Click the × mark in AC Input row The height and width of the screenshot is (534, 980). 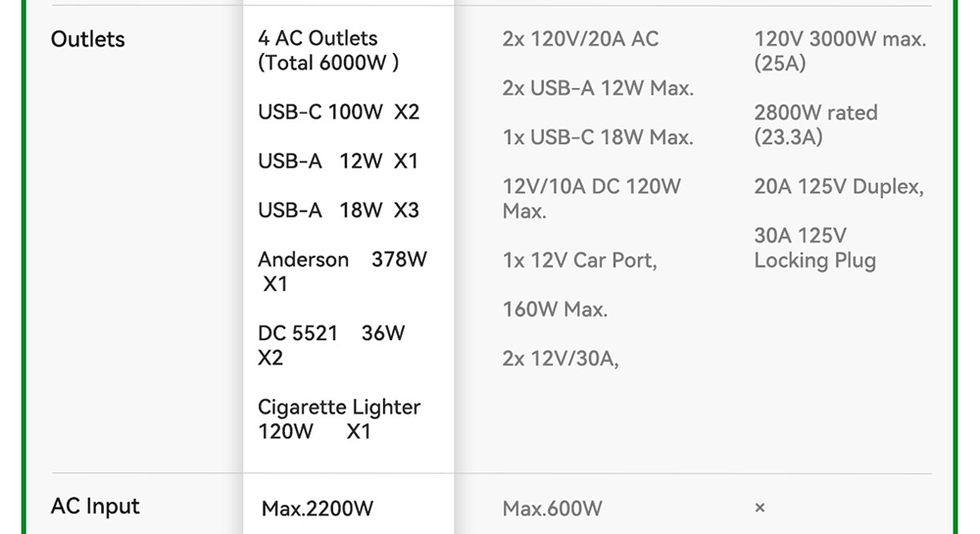[x=759, y=508]
